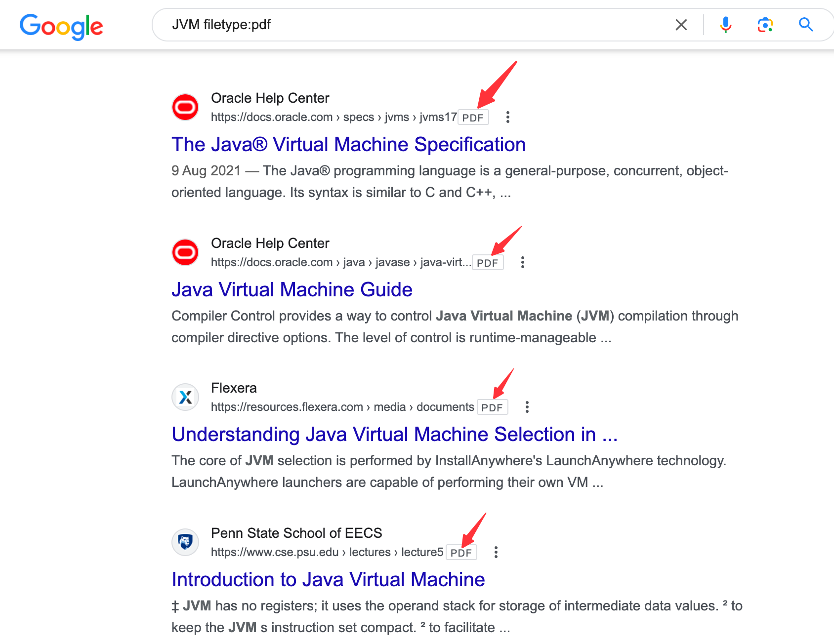Open more options for Flexera result

[x=527, y=407]
